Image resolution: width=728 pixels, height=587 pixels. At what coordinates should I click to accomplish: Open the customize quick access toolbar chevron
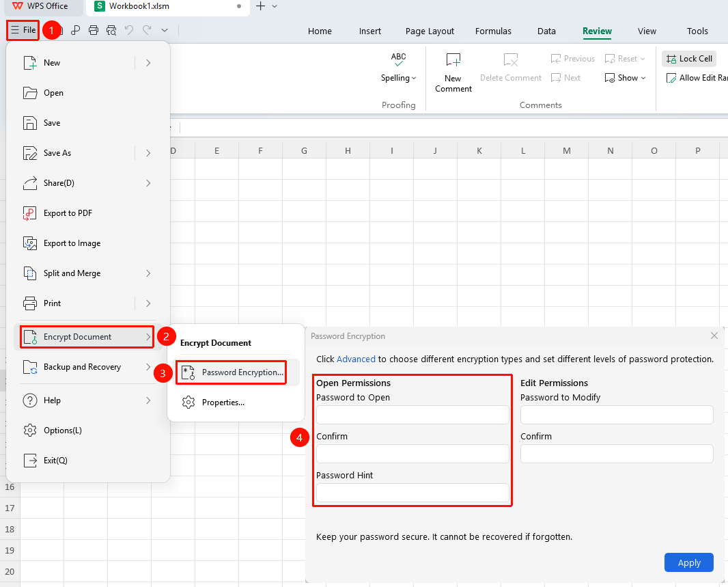(x=165, y=30)
